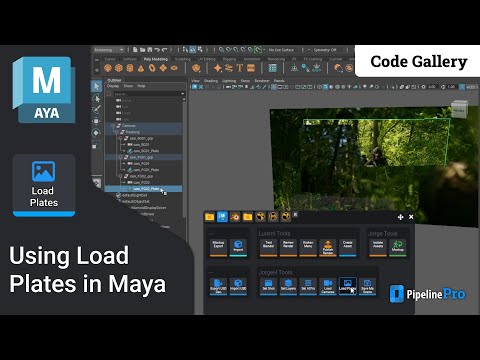This screenshot has width=480, height=360.
Task: Create a polygon cylinder from the shelf
Action: [x=130, y=68]
